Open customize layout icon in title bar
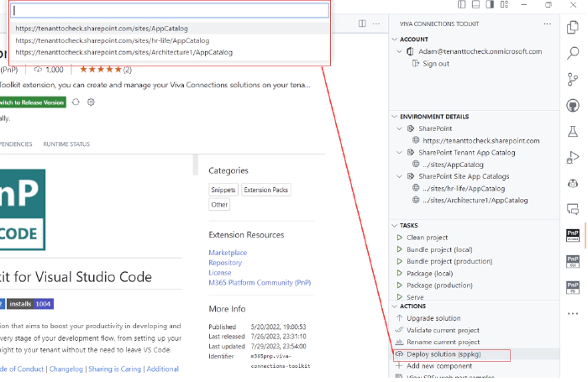Screen dimensions: 588x382 pyautogui.click(x=504, y=4)
